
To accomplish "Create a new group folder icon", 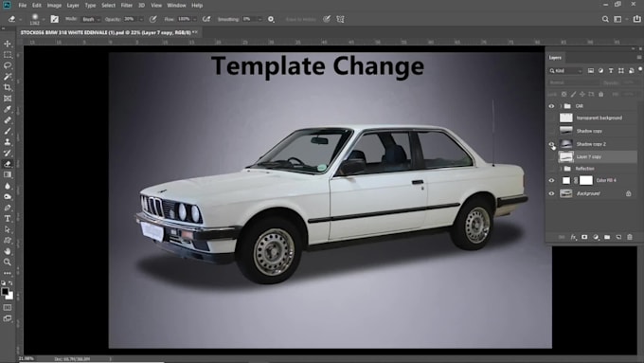I will 607,237.
